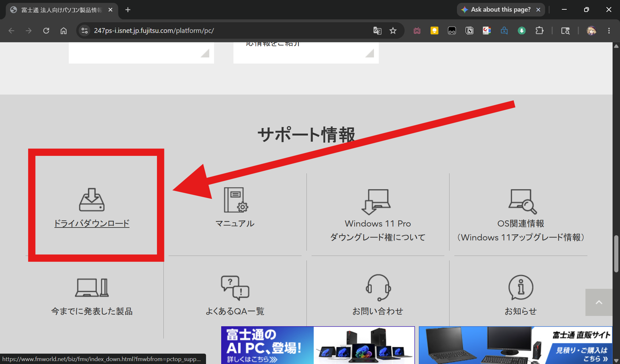Screen dimensions: 620x364
Task: Select the 富士通 法人向けパソコン製品情報 tab
Action: click(x=61, y=10)
